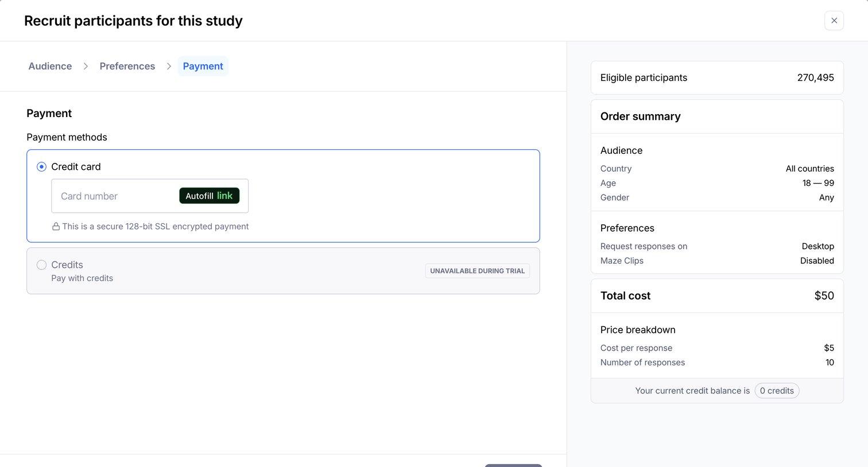
Task: Click the Payment methods label
Action: 67,137
